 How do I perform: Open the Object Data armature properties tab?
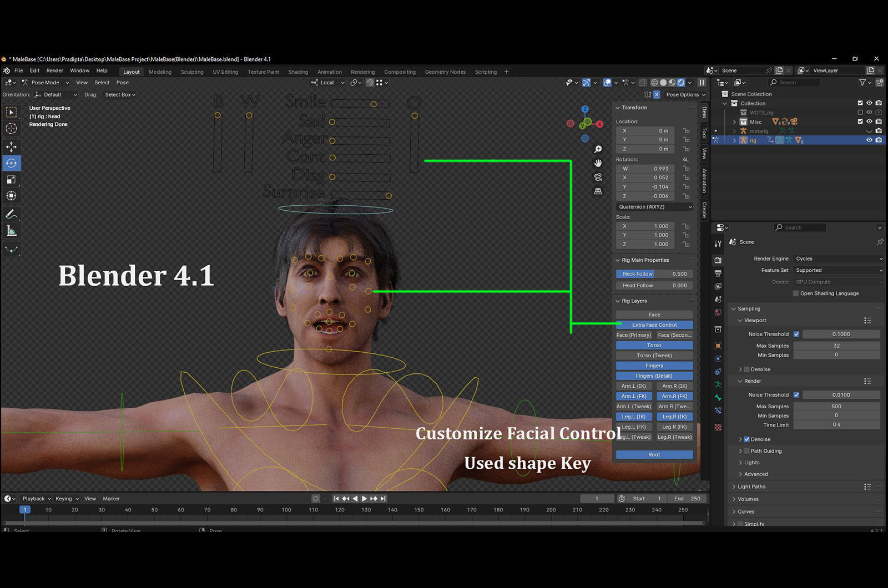718,384
